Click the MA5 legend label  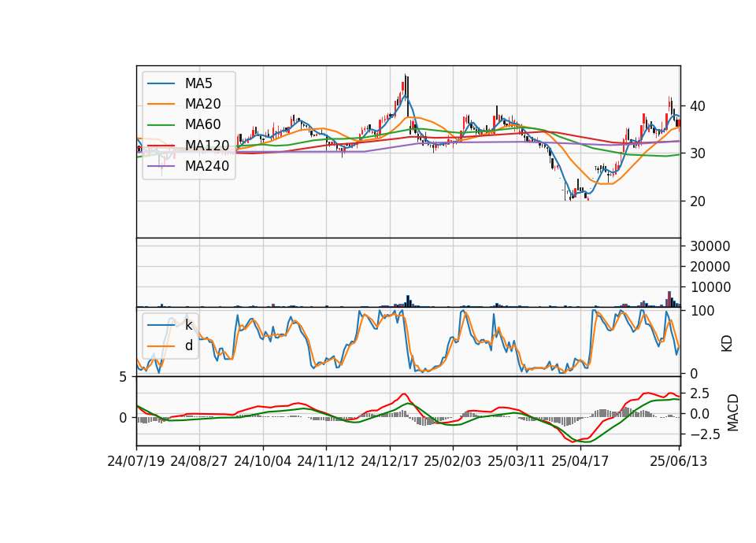point(198,83)
